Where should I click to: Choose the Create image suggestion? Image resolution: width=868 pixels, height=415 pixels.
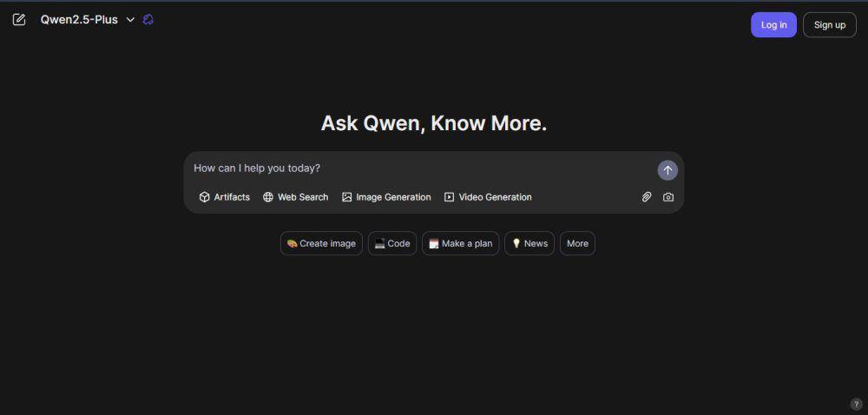pyautogui.click(x=321, y=243)
